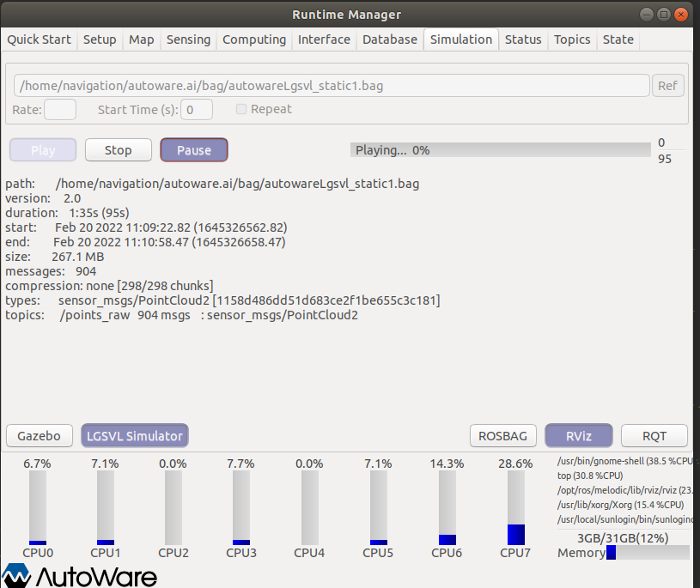Click the 'size: 267.1 MB' line
Viewport: 700px width, 588px height.
click(54, 257)
